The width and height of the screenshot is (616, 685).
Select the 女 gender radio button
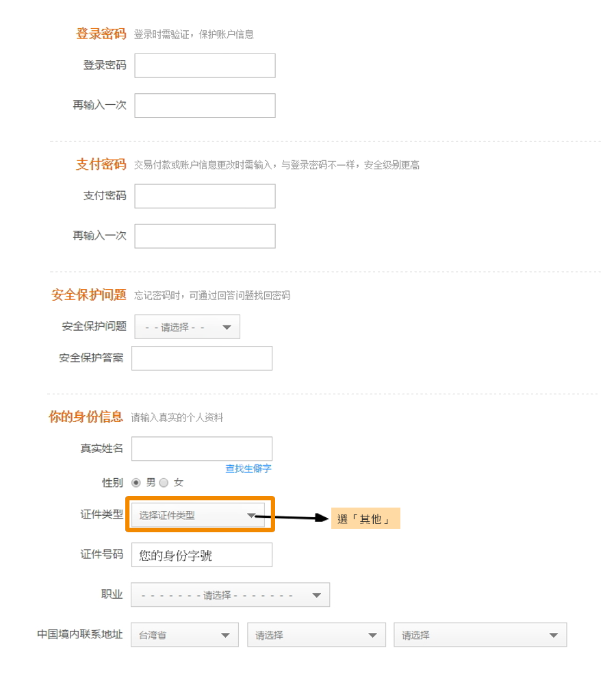164,483
